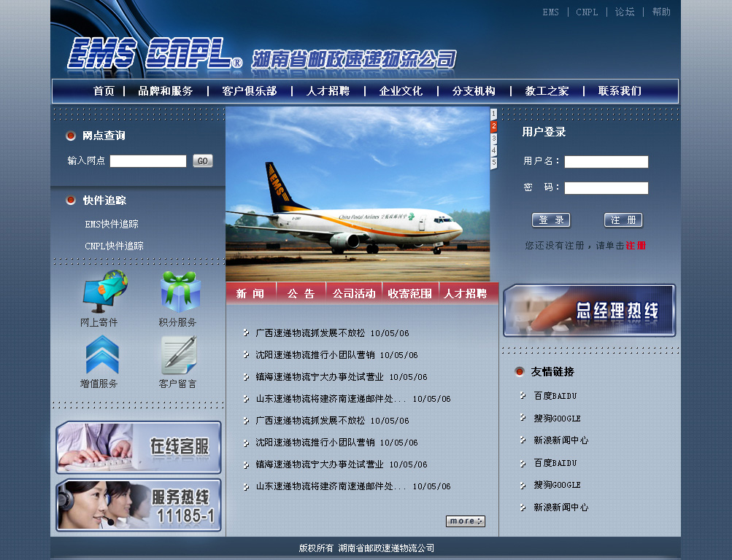Open 人才招聘 in the top navigation bar

coord(328,91)
